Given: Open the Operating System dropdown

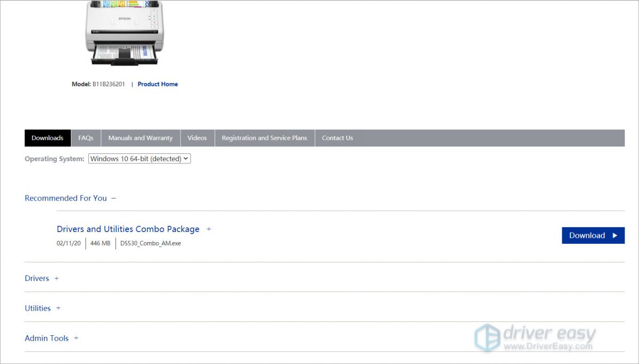Looking at the screenshot, I should point(140,159).
